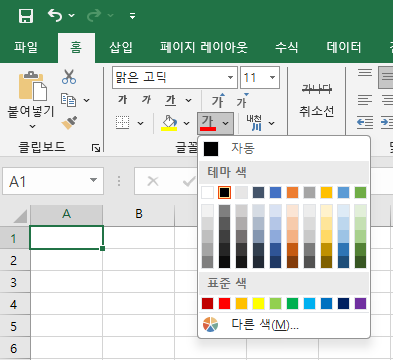393x360 pixels.
Task: Decrease indent icon
Action: click(365, 123)
